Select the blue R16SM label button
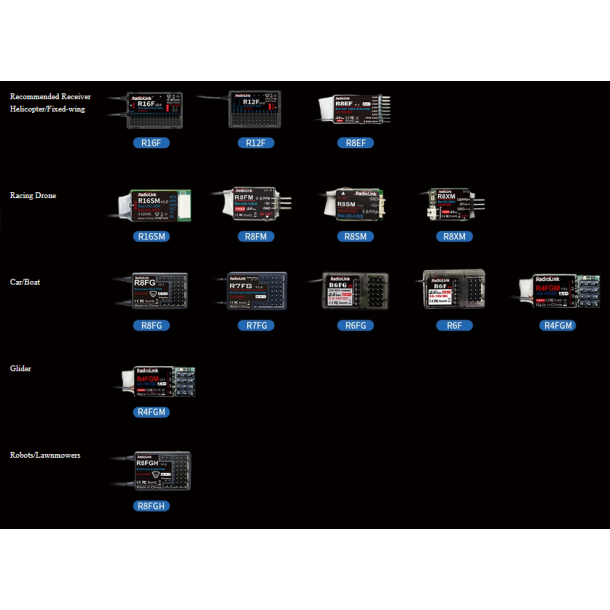The width and height of the screenshot is (610, 610). (152, 237)
